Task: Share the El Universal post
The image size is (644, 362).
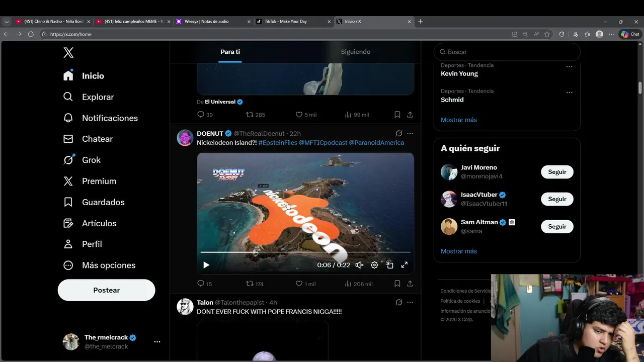Action: click(x=410, y=115)
